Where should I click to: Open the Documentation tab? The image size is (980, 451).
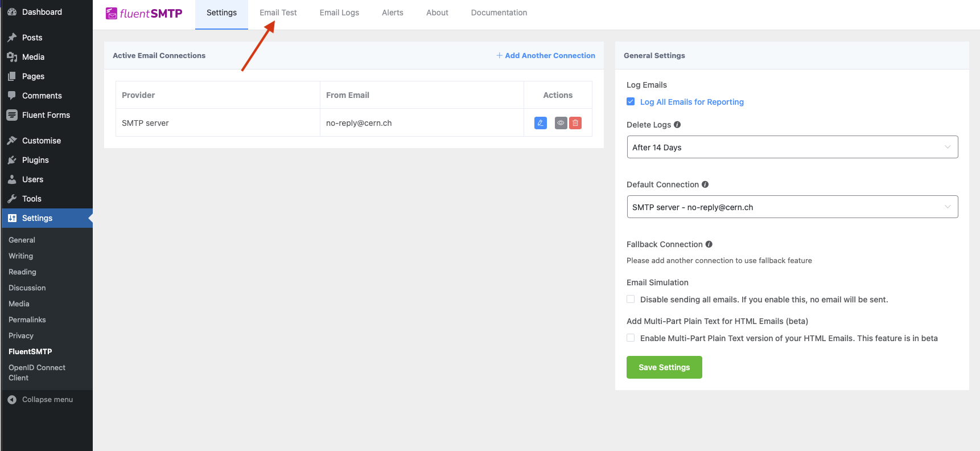(499, 13)
